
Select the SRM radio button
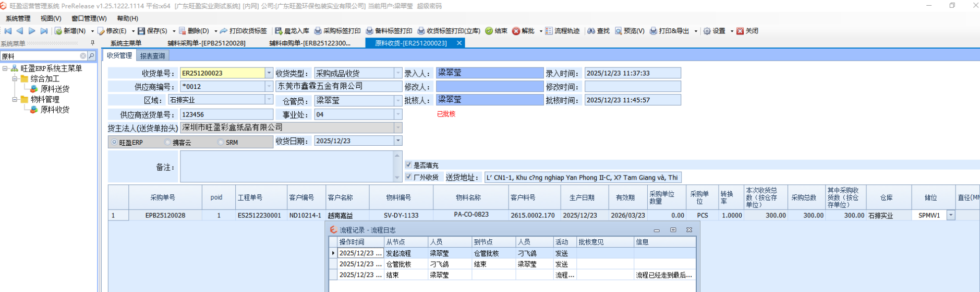coord(221,142)
